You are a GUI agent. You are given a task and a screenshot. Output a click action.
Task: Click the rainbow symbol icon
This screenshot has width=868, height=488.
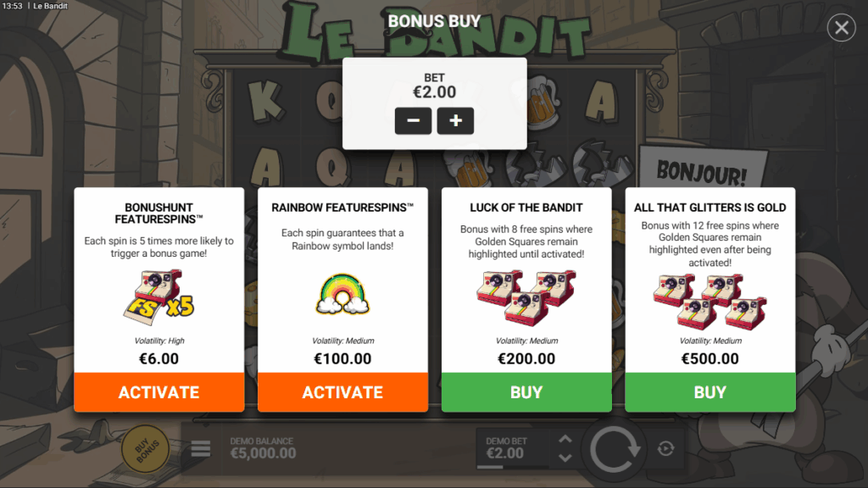pyautogui.click(x=342, y=294)
